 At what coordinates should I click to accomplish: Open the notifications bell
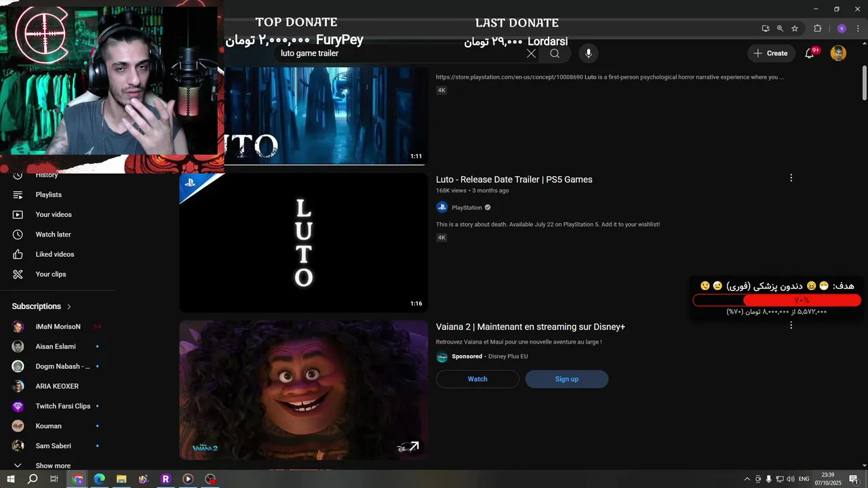pyautogui.click(x=810, y=54)
